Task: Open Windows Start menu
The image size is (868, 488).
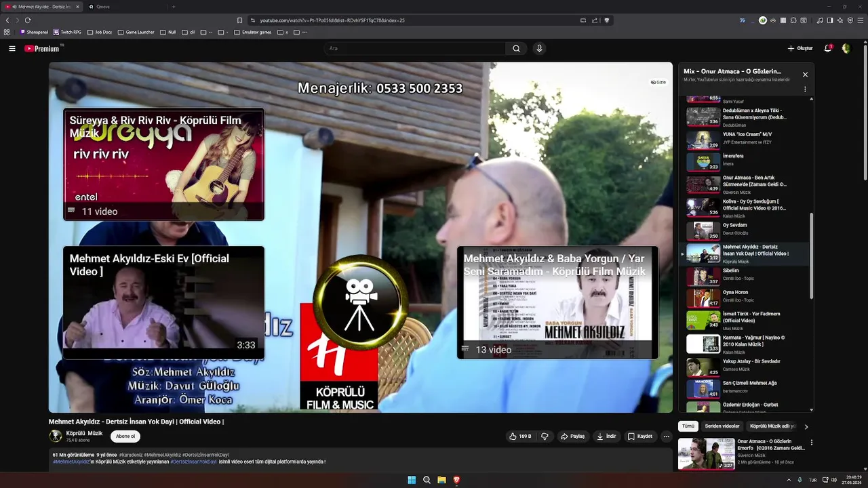Action: [x=412, y=480]
